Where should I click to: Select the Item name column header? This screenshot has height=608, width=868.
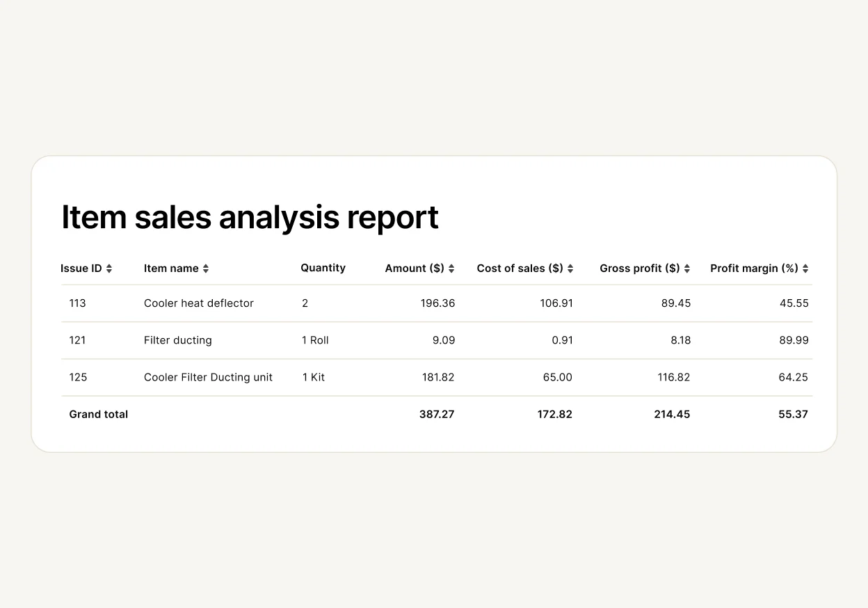pyautogui.click(x=170, y=268)
